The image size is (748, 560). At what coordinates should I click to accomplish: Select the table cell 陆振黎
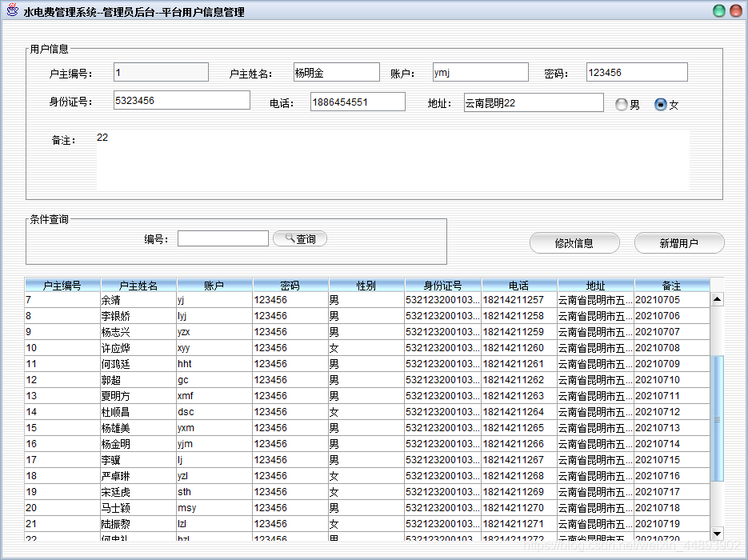point(138,523)
